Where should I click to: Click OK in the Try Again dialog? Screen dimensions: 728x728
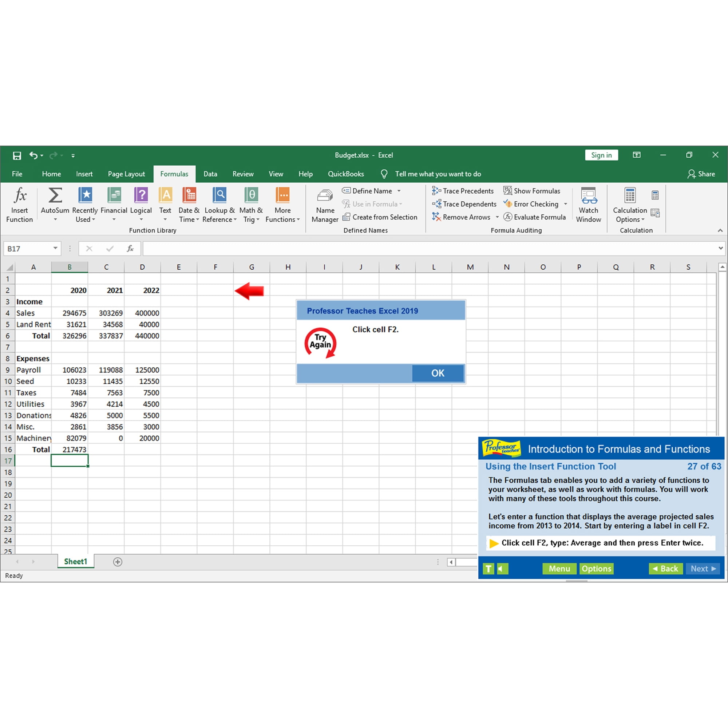(438, 373)
